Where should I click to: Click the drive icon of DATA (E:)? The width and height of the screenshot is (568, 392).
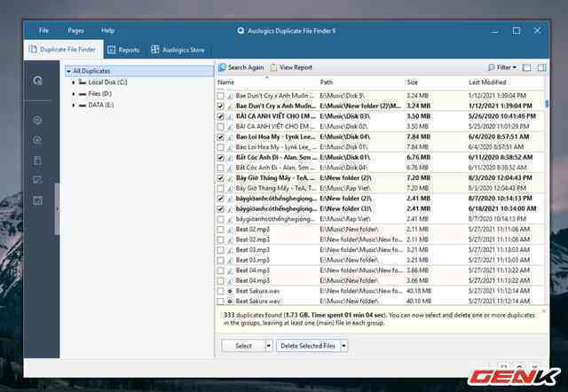[x=83, y=105]
